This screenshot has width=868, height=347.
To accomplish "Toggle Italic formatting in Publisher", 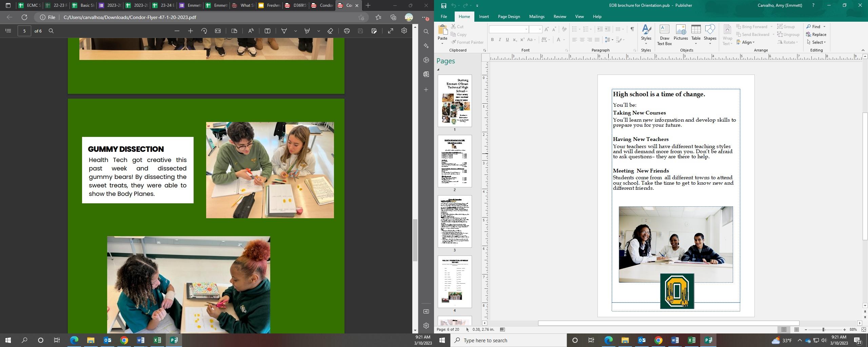I will [500, 40].
